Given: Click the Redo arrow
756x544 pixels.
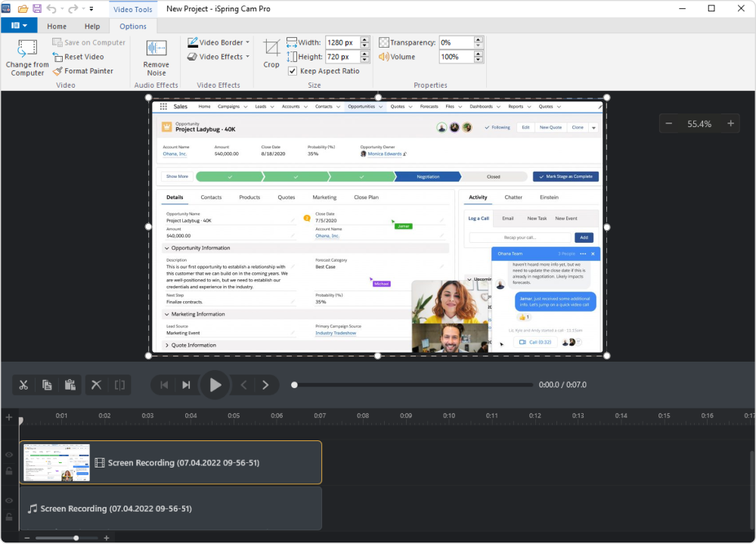Looking at the screenshot, I should [73, 8].
